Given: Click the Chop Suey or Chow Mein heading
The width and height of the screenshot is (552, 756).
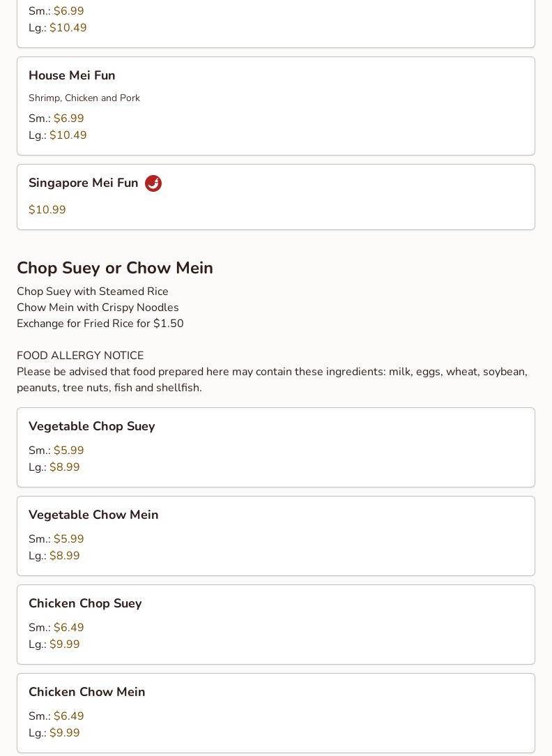Looking at the screenshot, I should pos(115,268).
